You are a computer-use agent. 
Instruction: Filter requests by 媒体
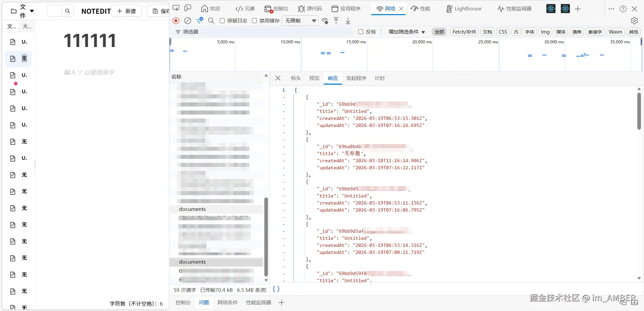tap(561, 32)
